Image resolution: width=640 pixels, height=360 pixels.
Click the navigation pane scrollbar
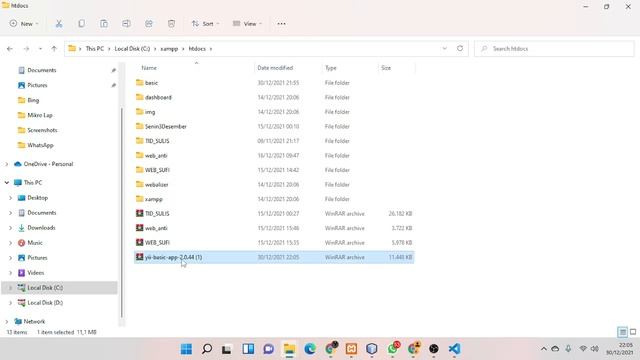(x=122, y=212)
